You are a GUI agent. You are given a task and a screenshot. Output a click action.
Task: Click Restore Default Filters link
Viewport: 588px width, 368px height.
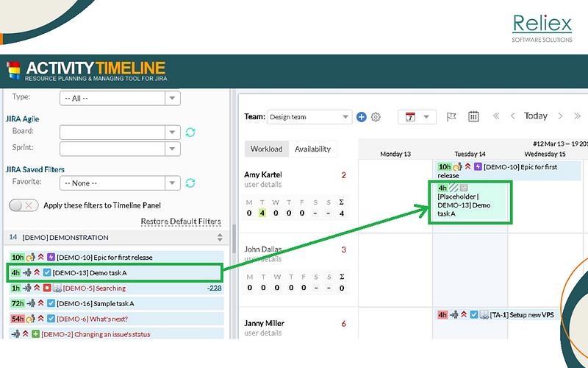pos(181,222)
